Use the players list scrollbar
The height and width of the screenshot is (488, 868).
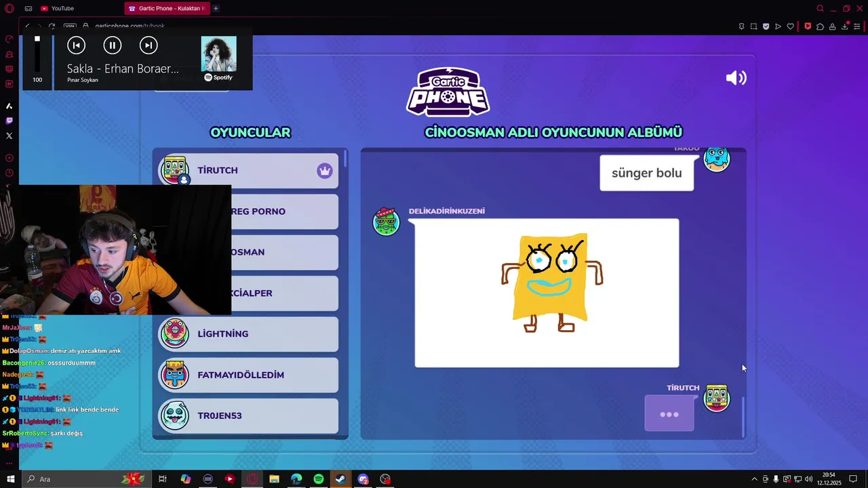tap(346, 159)
